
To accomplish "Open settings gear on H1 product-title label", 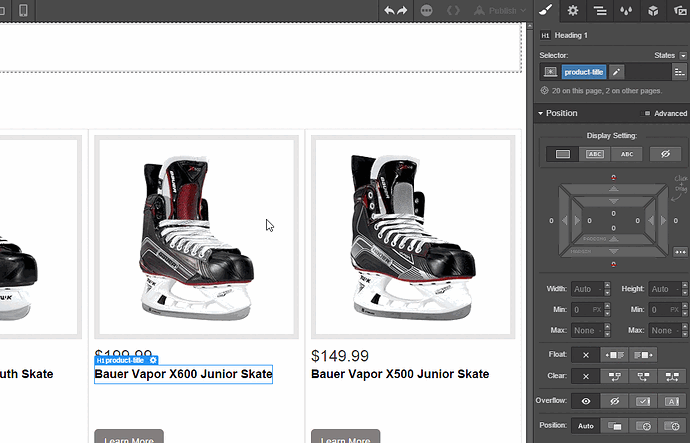I will pos(153,360).
